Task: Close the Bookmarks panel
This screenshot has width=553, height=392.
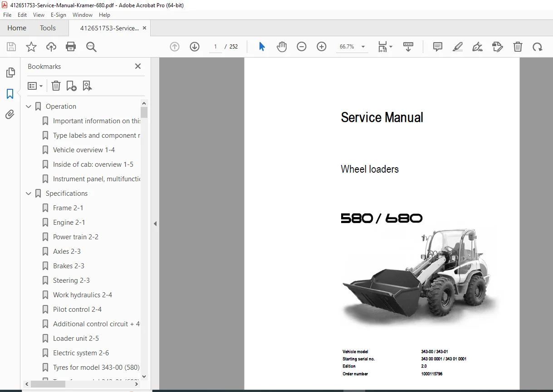Action: tap(138, 66)
